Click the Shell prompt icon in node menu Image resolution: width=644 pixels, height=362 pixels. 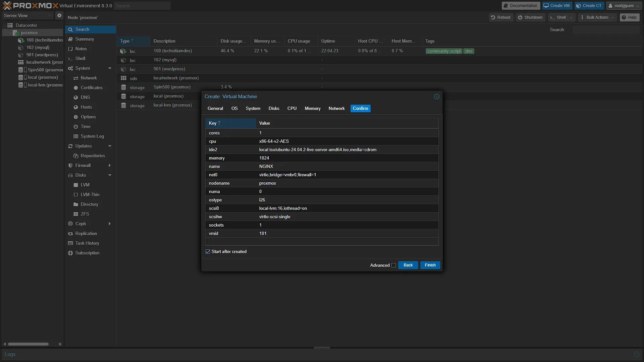tap(70, 59)
